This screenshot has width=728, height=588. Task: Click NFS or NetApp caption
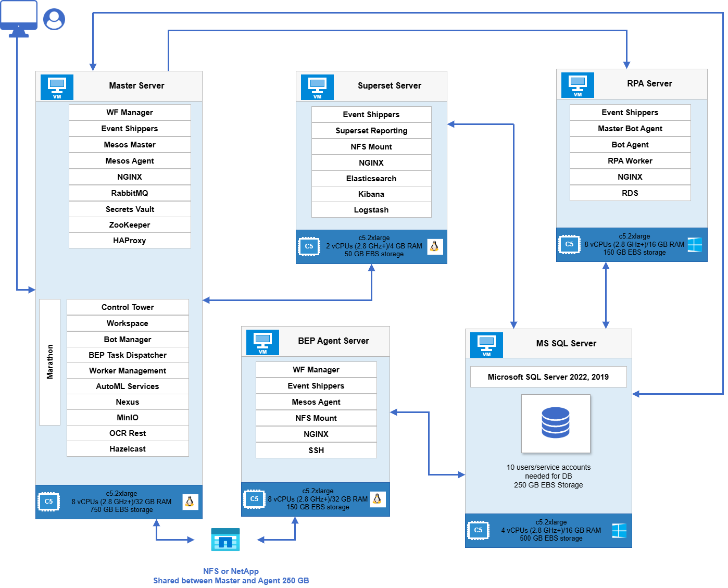(x=231, y=571)
